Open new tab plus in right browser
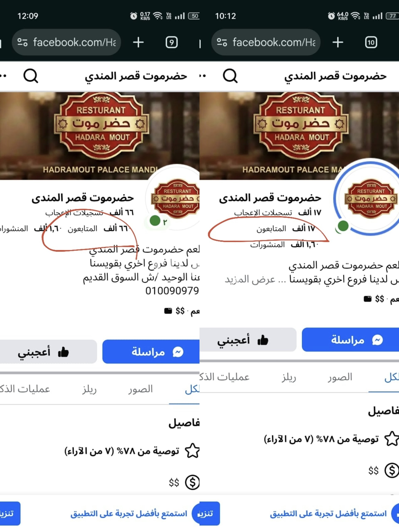The image size is (399, 532). (x=338, y=42)
